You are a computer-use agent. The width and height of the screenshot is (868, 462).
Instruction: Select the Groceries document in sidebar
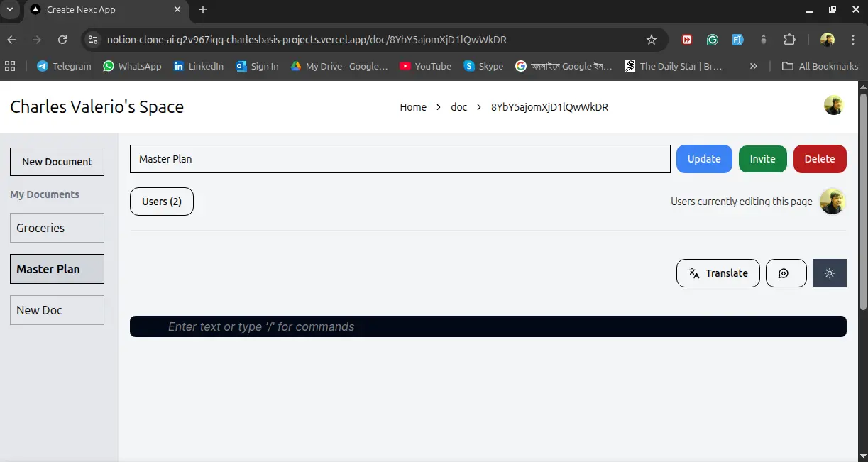[x=57, y=228]
